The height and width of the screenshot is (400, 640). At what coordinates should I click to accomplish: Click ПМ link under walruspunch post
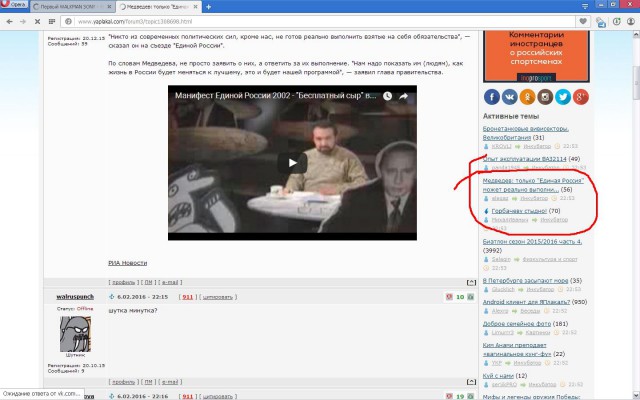click(148, 382)
